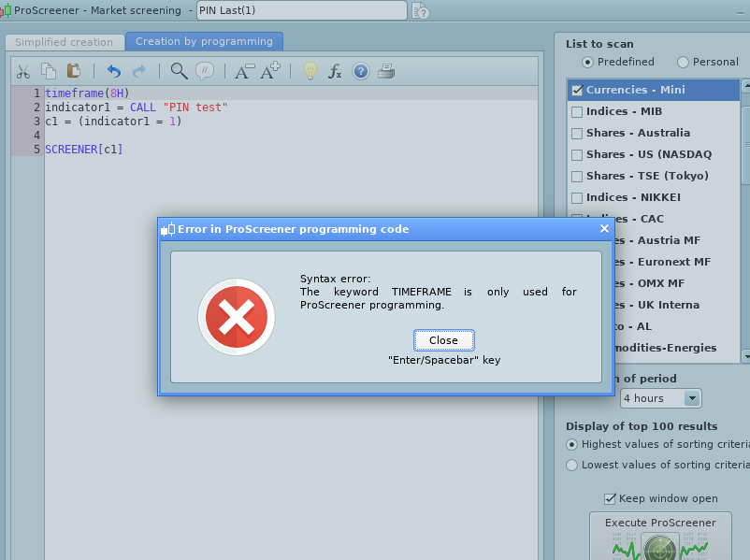The width and height of the screenshot is (750, 560).
Task: Toggle the comment speech-bubble icon
Action: tap(205, 71)
